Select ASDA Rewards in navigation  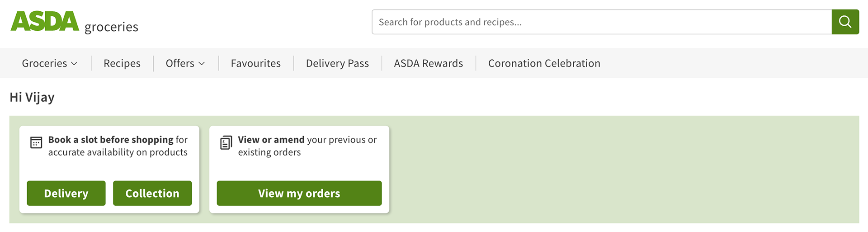[428, 63]
